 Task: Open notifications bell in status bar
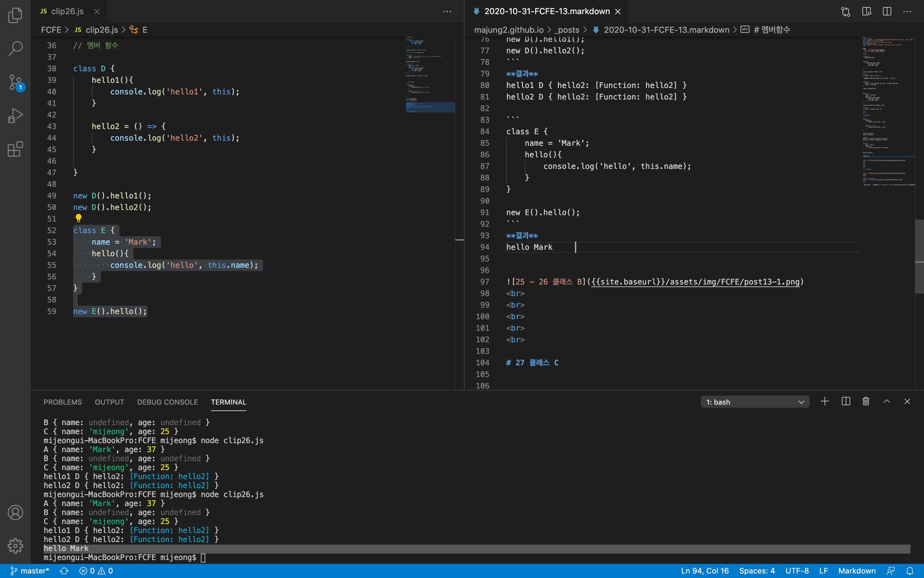(x=910, y=571)
